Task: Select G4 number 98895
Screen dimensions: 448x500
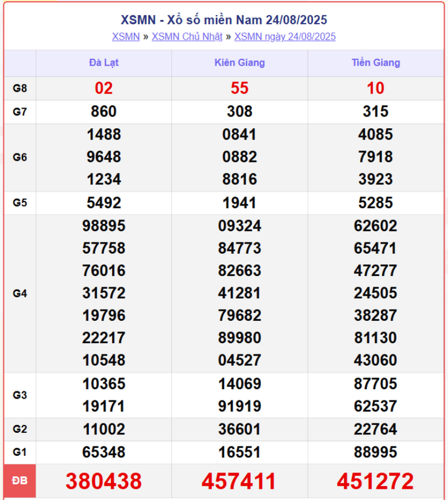Action: click(x=104, y=226)
